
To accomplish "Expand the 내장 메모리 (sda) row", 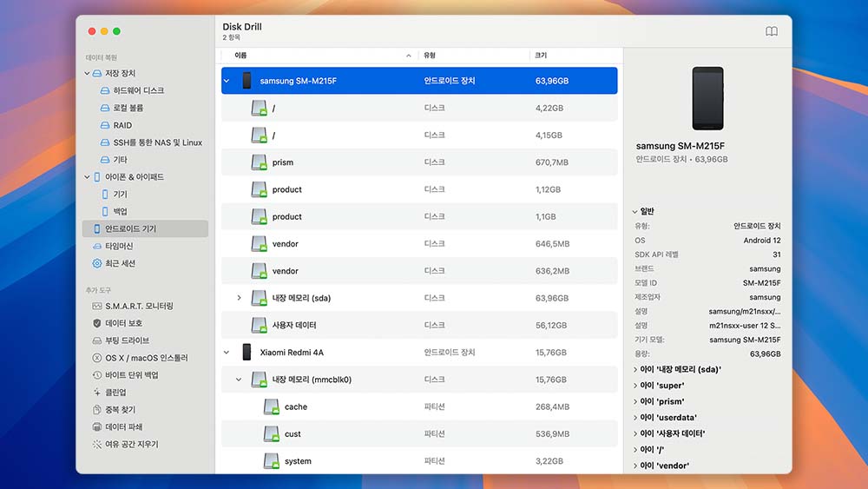I will [x=239, y=298].
